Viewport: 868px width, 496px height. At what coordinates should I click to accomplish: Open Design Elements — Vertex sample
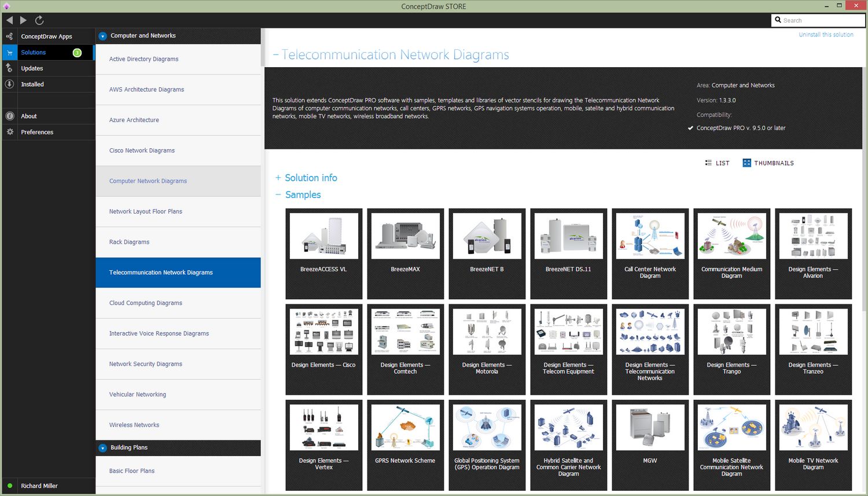(x=324, y=445)
